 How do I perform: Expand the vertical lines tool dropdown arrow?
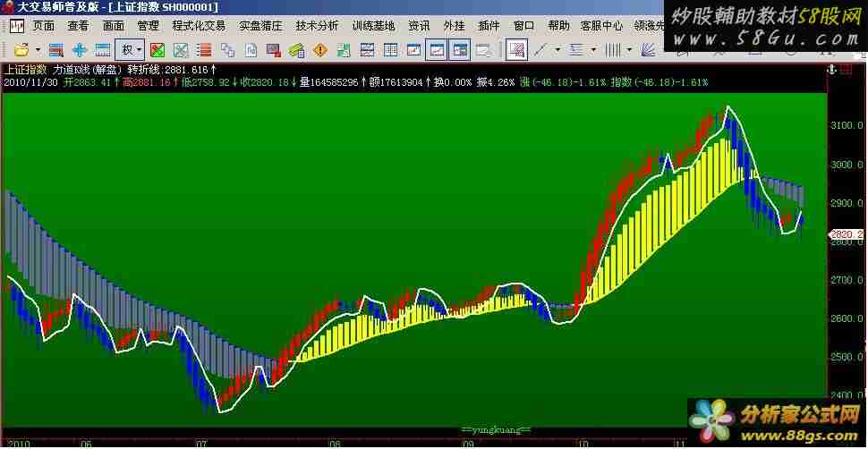coord(629,50)
